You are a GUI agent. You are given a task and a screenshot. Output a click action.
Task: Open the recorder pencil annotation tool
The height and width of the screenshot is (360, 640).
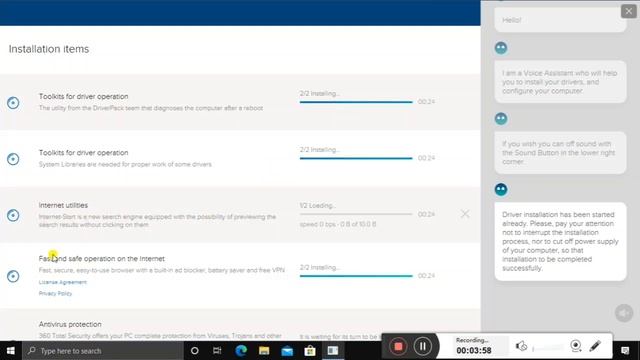(595, 346)
